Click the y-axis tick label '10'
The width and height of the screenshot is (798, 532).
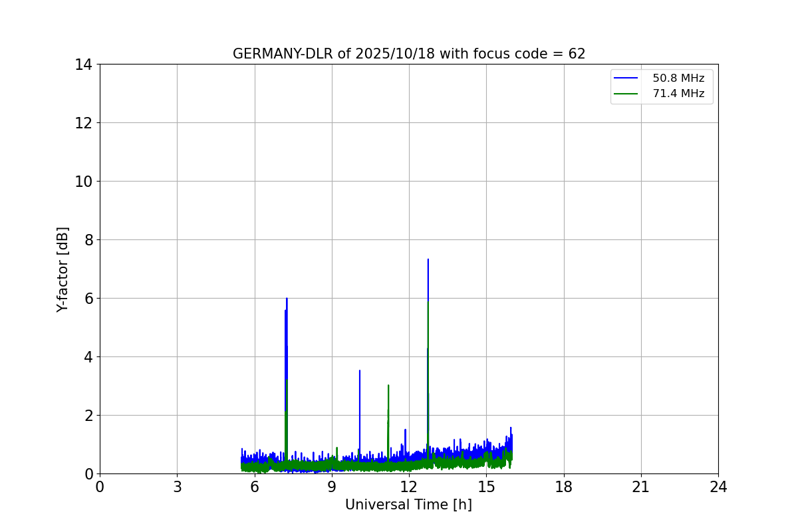[x=84, y=182]
